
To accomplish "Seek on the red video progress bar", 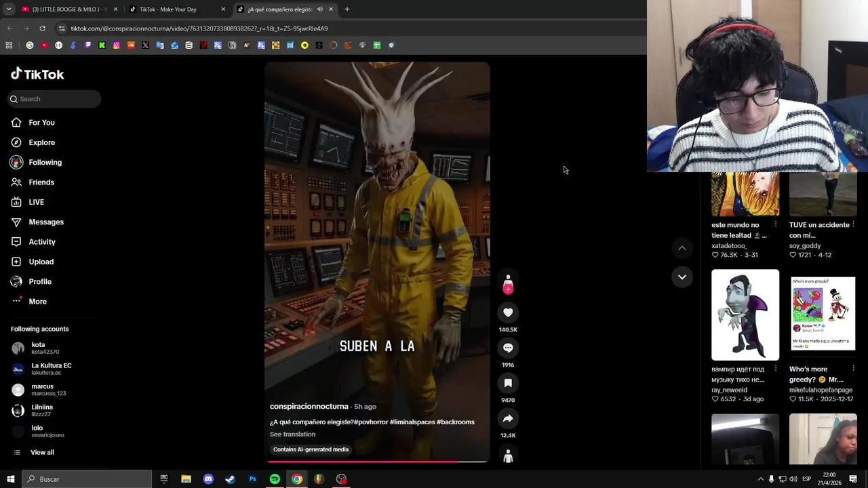I will [x=377, y=462].
